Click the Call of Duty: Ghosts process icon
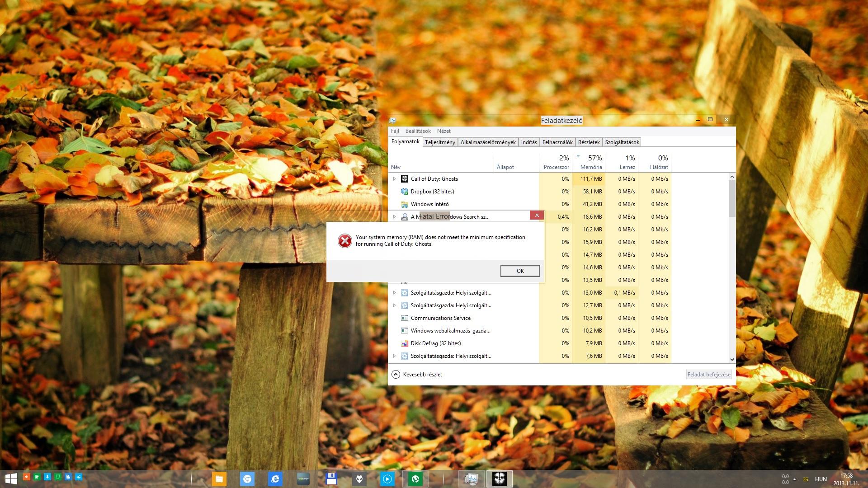The image size is (868, 488). (405, 179)
